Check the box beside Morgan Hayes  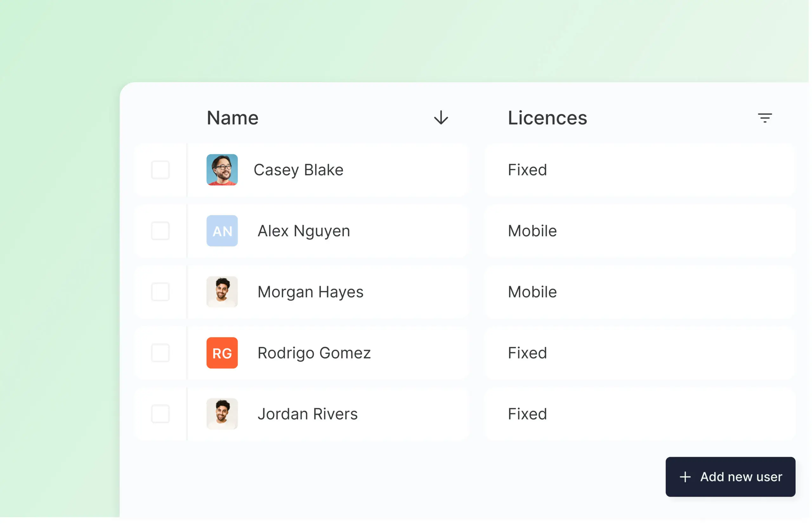pyautogui.click(x=160, y=292)
